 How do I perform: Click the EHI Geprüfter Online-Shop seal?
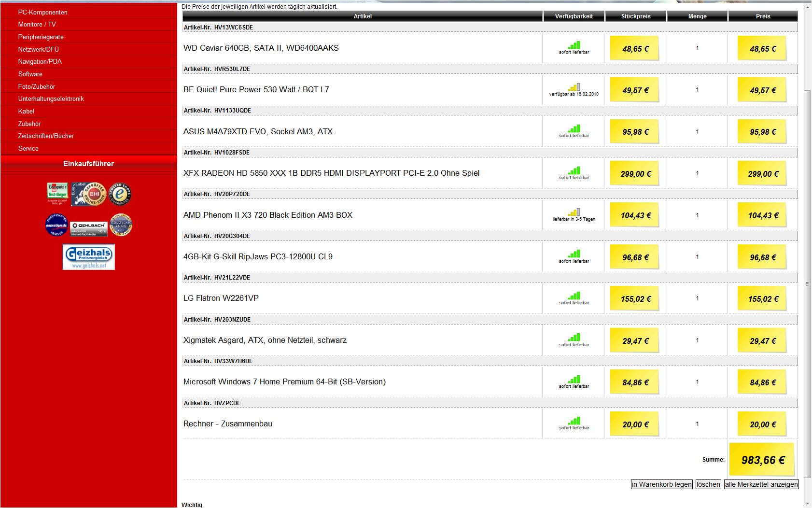pos(88,194)
